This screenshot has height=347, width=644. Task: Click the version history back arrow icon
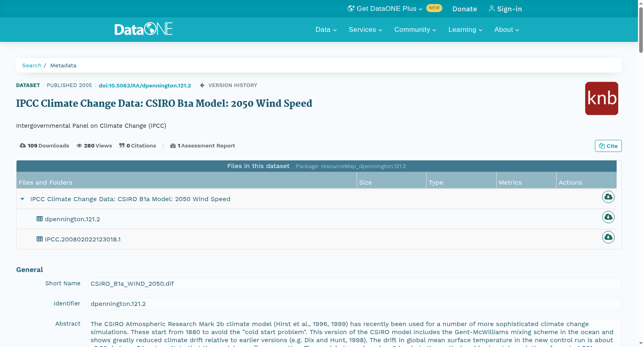tap(202, 85)
